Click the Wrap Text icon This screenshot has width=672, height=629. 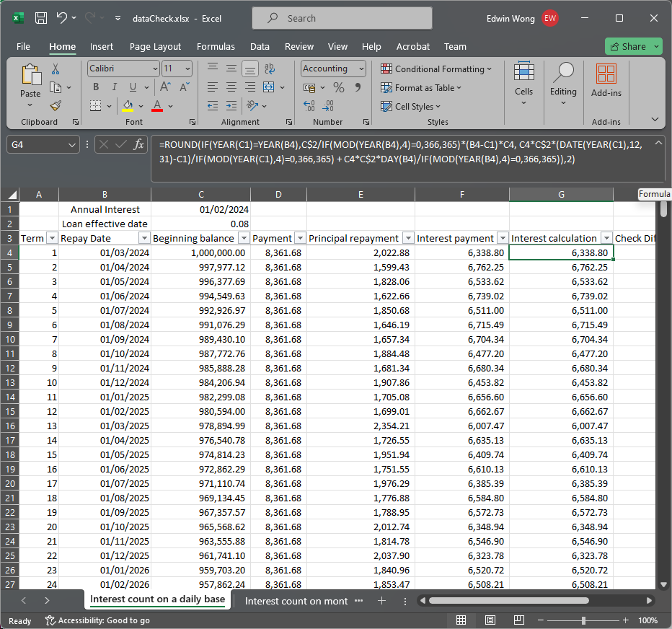[x=270, y=69]
